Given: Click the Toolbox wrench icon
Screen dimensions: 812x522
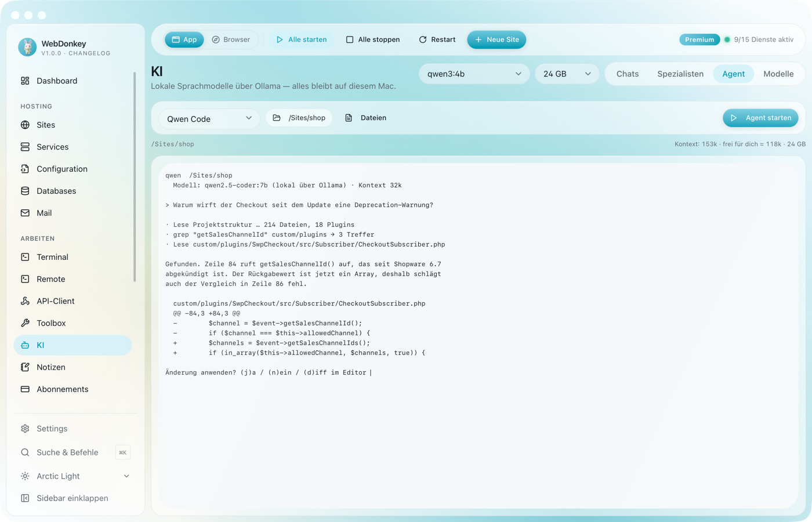Looking at the screenshot, I should click(25, 323).
